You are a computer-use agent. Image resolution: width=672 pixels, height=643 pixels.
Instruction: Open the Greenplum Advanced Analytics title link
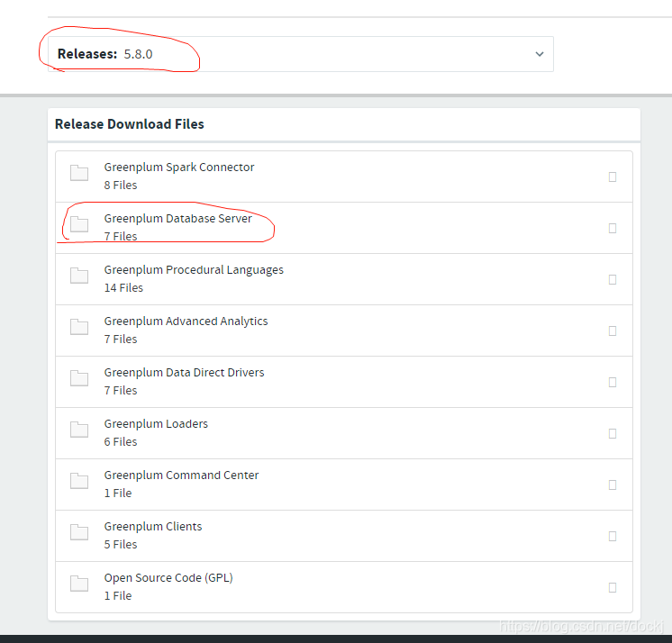click(x=186, y=321)
